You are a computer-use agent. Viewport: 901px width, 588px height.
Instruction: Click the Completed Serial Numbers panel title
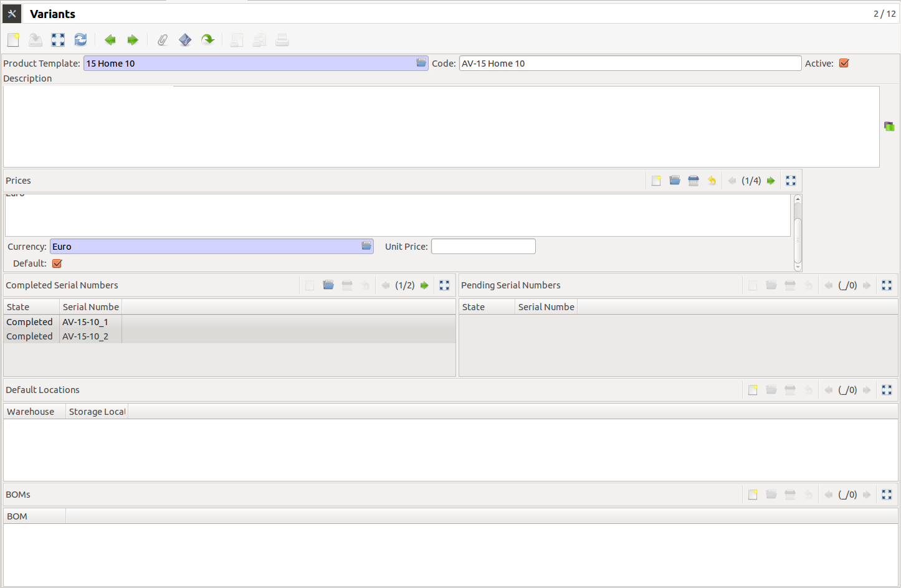point(62,285)
